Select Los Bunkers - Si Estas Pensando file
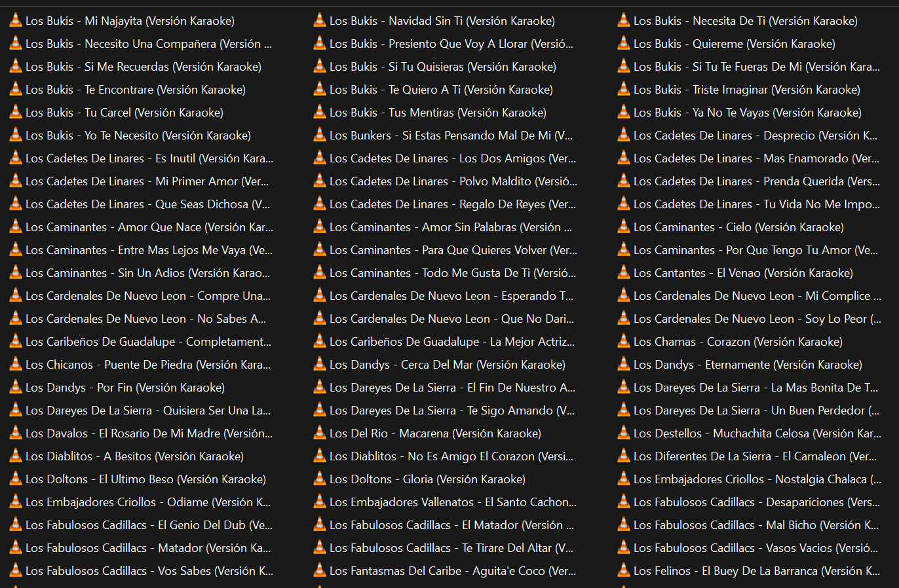 pos(451,136)
